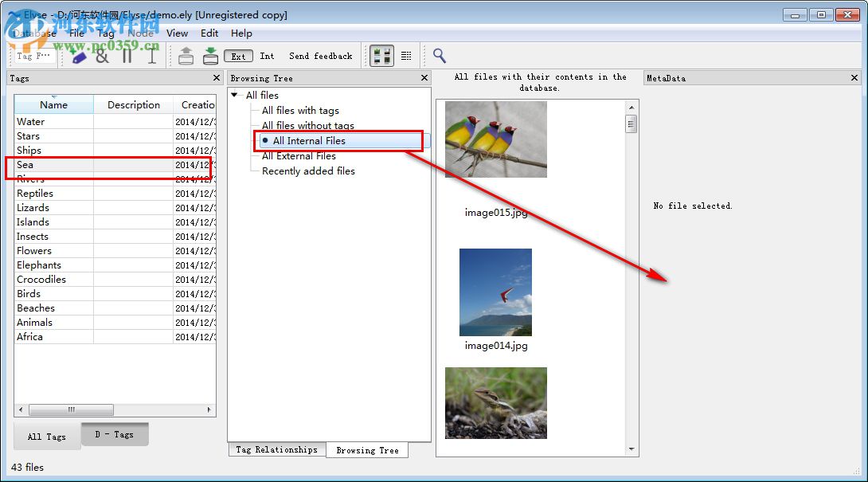Click the thumbnail pane scroll up arrow
The image size is (868, 482).
pos(631,107)
